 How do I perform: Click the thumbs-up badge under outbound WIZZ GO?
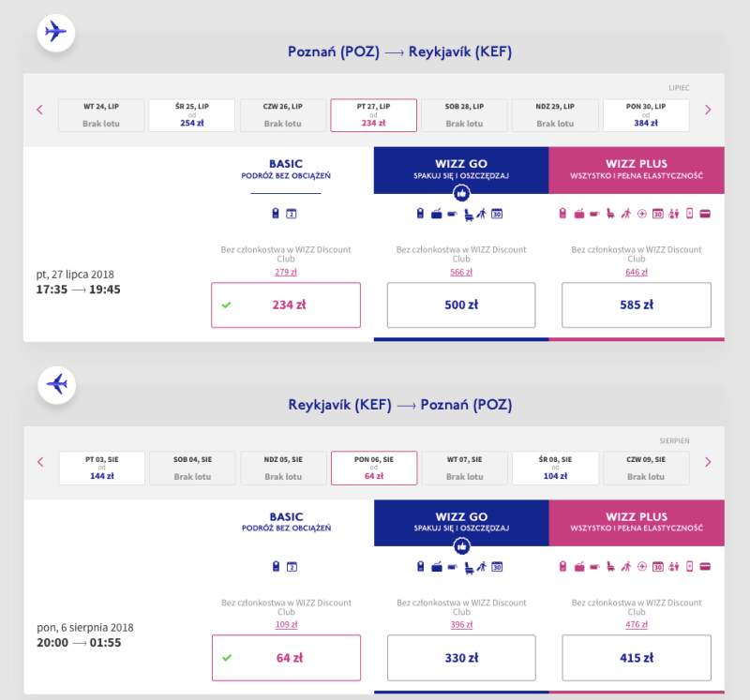click(x=461, y=194)
